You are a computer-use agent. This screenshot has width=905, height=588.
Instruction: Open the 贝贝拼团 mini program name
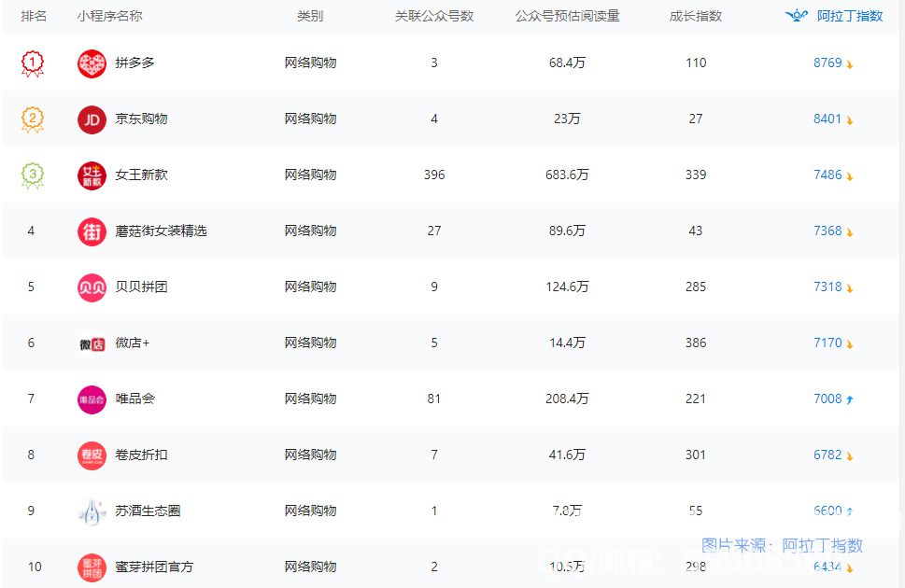141,287
